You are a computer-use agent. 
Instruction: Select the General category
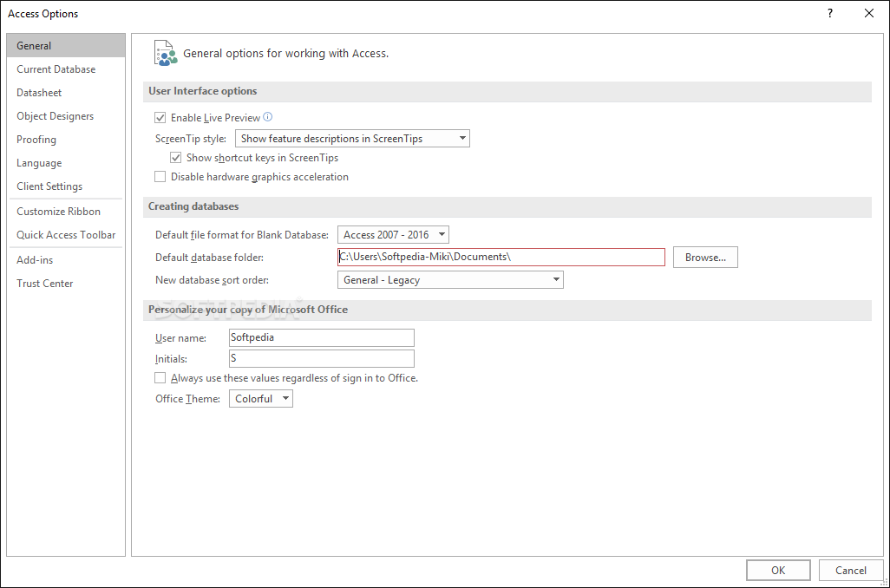click(66, 45)
